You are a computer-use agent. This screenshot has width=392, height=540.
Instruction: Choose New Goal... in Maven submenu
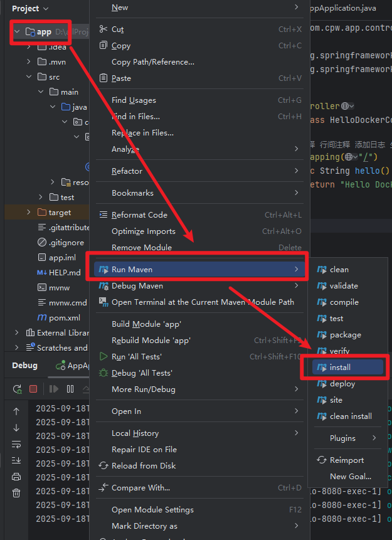click(347, 476)
